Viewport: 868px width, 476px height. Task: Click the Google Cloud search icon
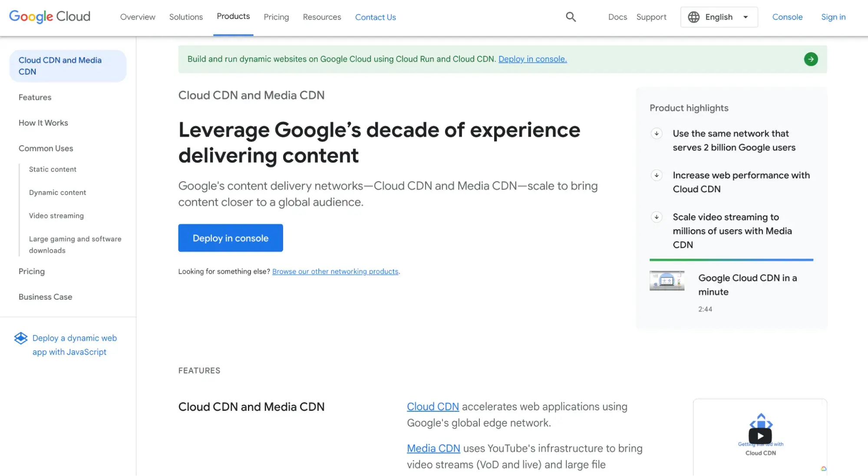click(571, 16)
